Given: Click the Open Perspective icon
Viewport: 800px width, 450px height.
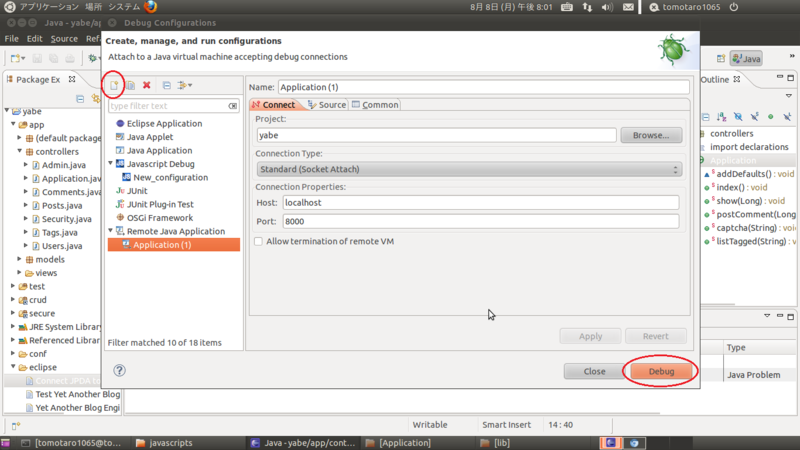Looking at the screenshot, I should [720, 59].
